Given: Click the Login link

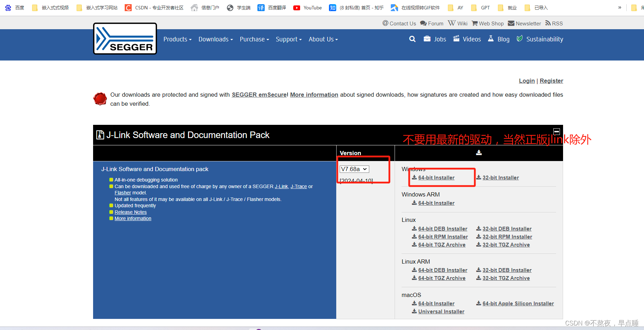Looking at the screenshot, I should pyautogui.click(x=527, y=81).
